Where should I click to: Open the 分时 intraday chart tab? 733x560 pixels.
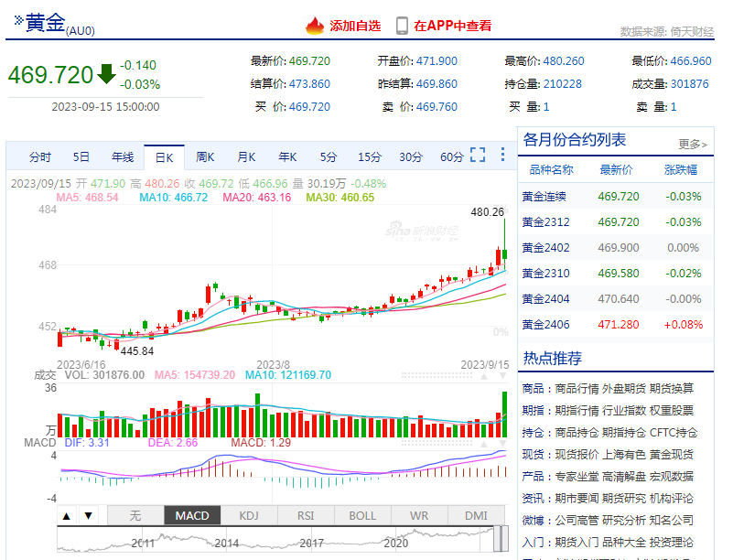pyautogui.click(x=39, y=156)
